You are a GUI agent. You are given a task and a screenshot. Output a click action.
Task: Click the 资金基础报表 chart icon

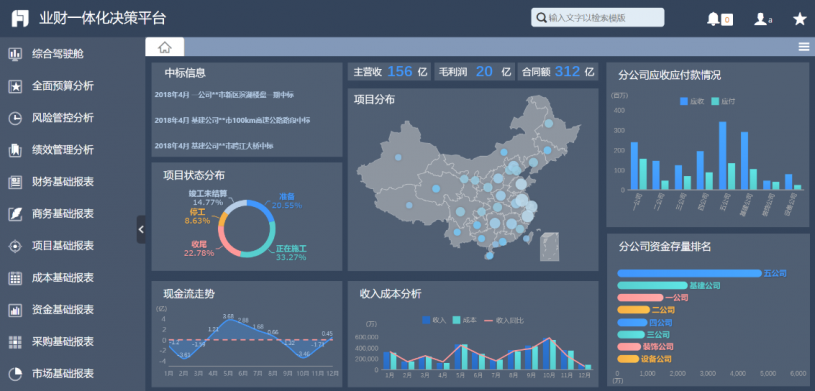pos(16,310)
